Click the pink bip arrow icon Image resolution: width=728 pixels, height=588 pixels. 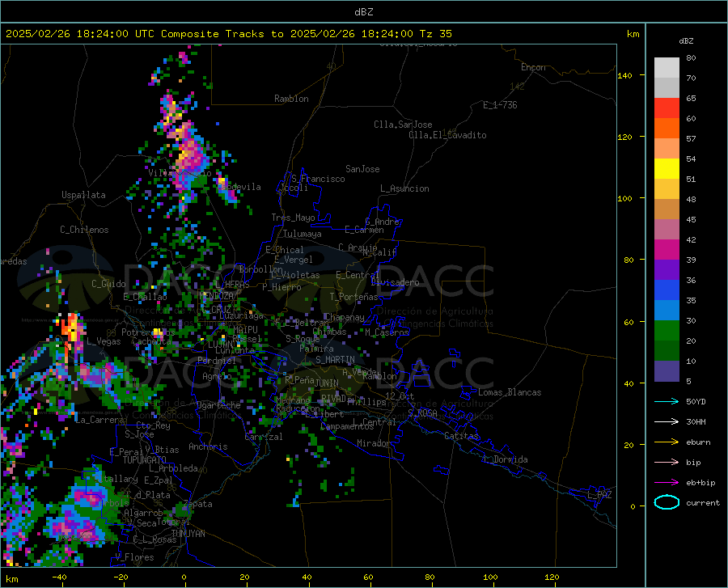(x=667, y=463)
